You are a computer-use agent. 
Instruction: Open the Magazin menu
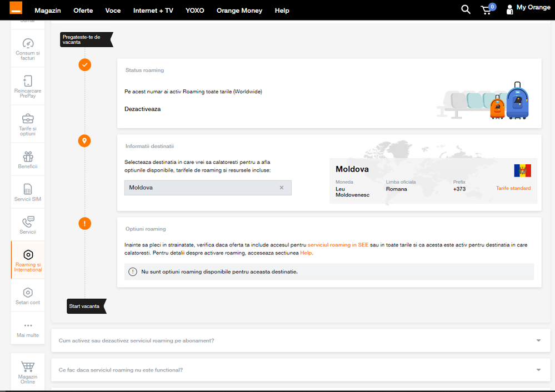pos(48,11)
